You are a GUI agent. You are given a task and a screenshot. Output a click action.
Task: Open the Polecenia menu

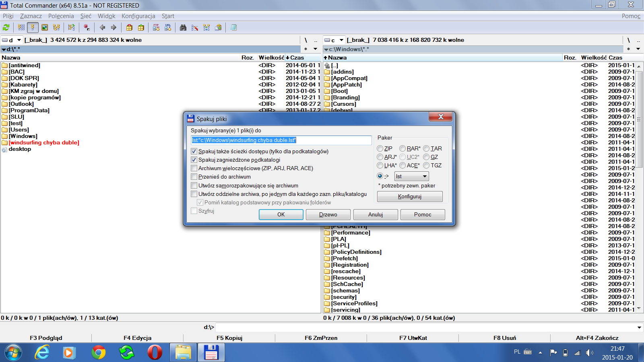click(x=61, y=16)
